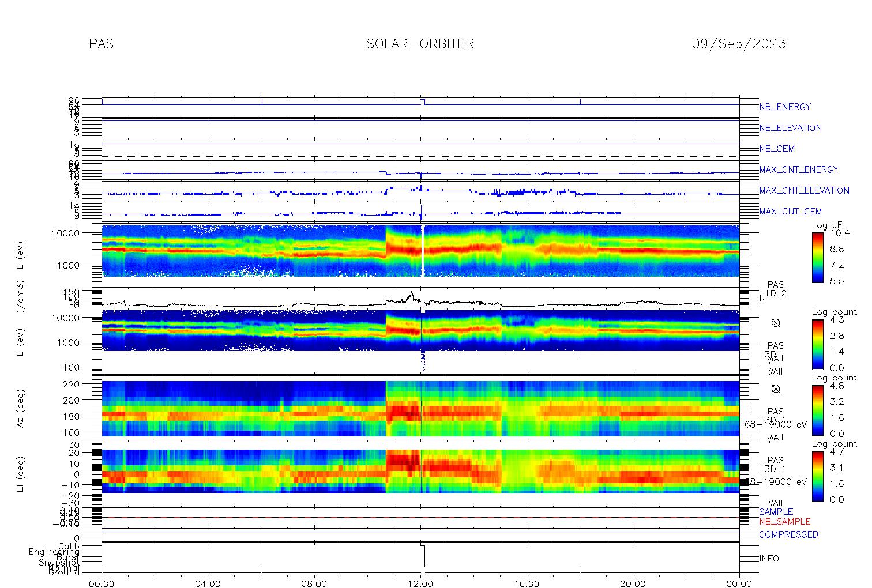Click the 04:00 time axis tick
The width and height of the screenshot is (872, 588).
[x=208, y=583]
